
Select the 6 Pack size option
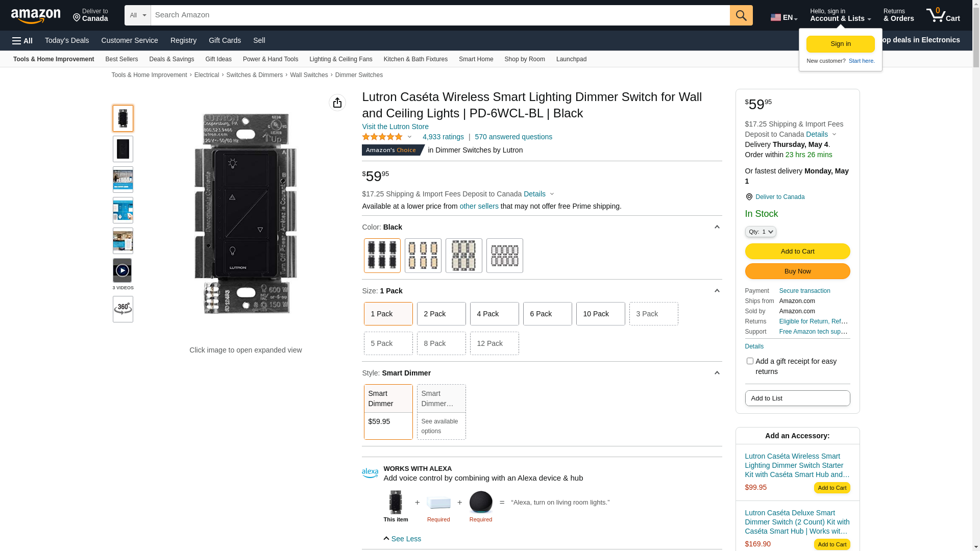(x=547, y=314)
